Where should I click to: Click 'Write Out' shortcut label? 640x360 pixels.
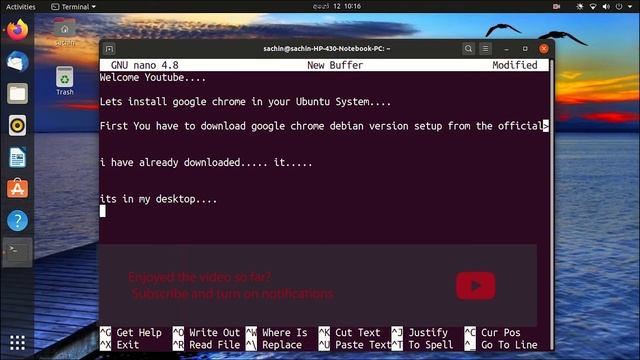pos(214,333)
